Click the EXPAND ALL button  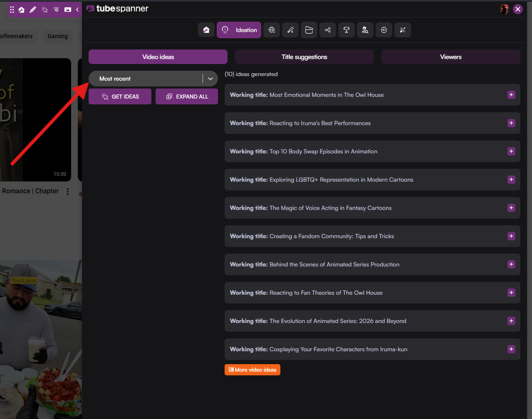(x=187, y=96)
